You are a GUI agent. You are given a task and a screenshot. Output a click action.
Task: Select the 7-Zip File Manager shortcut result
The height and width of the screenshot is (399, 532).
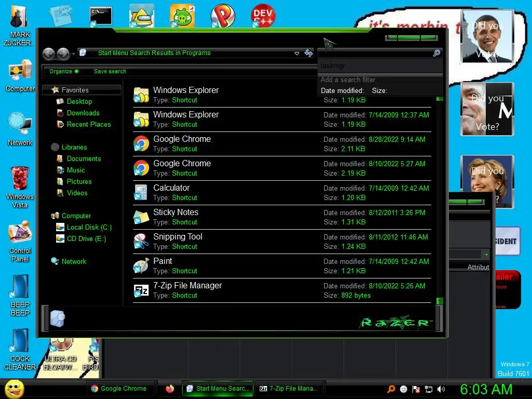click(x=282, y=290)
